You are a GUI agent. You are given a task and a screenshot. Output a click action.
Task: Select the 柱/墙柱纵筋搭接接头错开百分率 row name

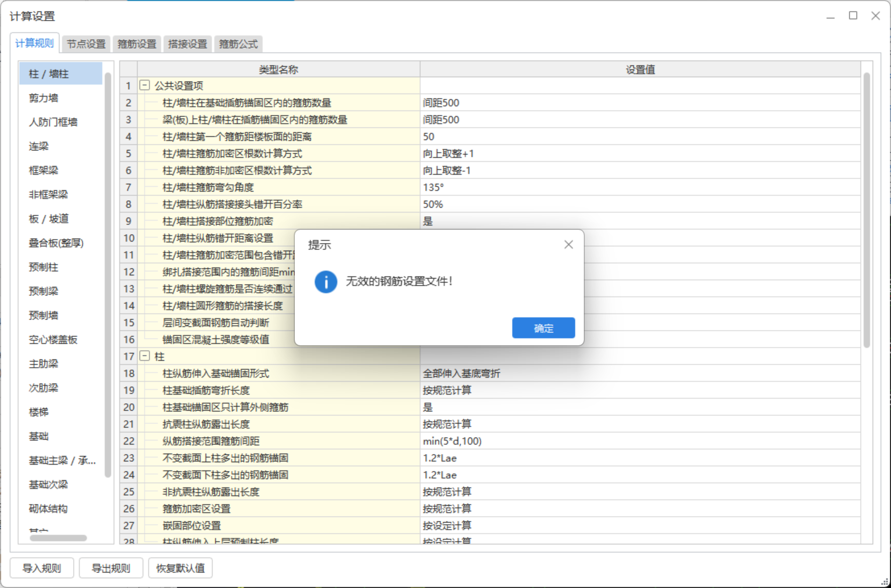tap(233, 204)
